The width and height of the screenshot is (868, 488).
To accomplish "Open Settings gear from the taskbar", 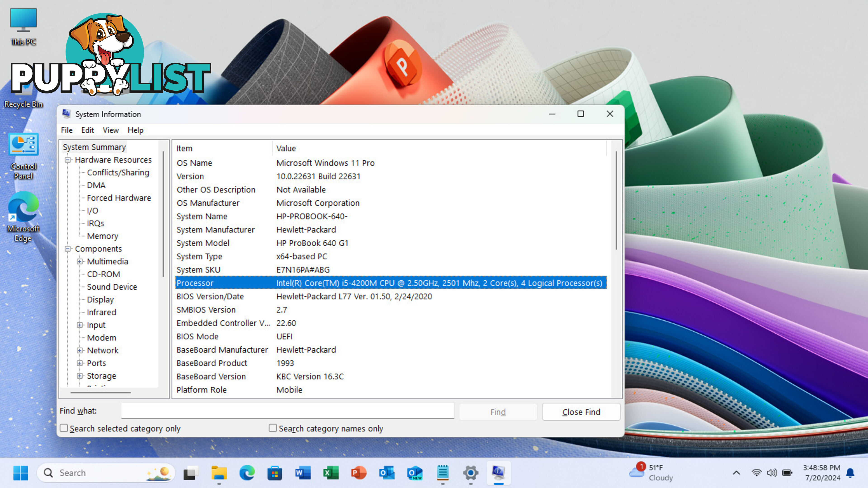I will pyautogui.click(x=471, y=473).
